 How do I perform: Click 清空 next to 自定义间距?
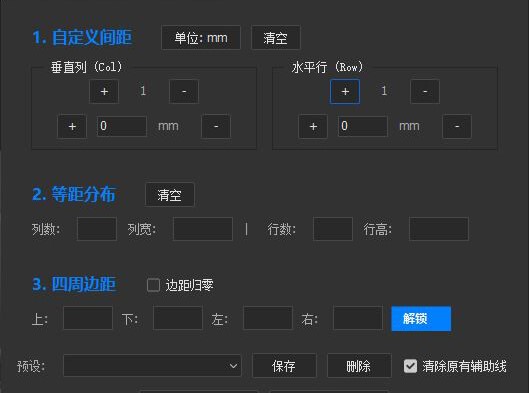tap(276, 37)
